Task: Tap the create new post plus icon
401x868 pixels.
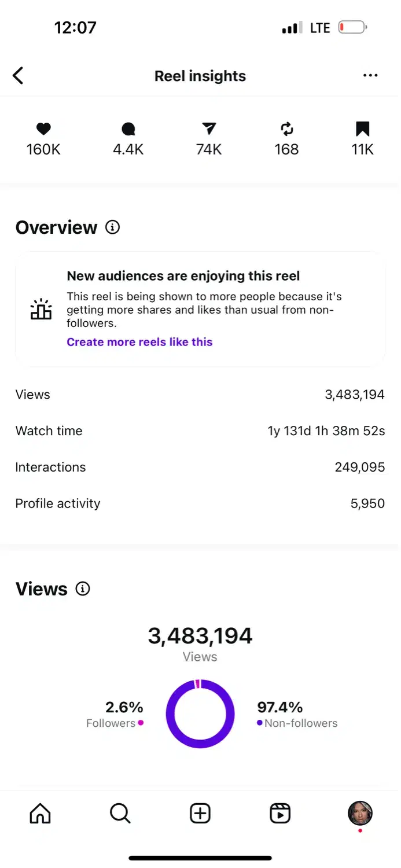Action: (200, 814)
